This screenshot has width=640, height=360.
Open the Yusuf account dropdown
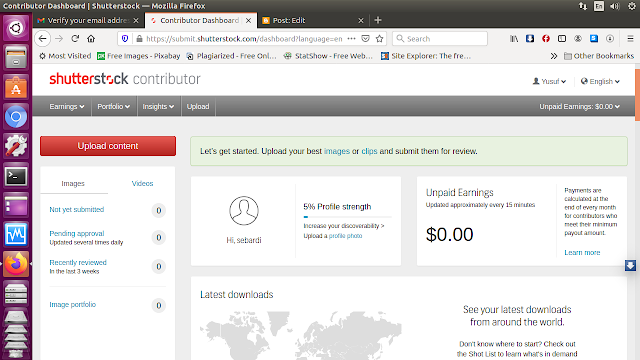(549, 81)
